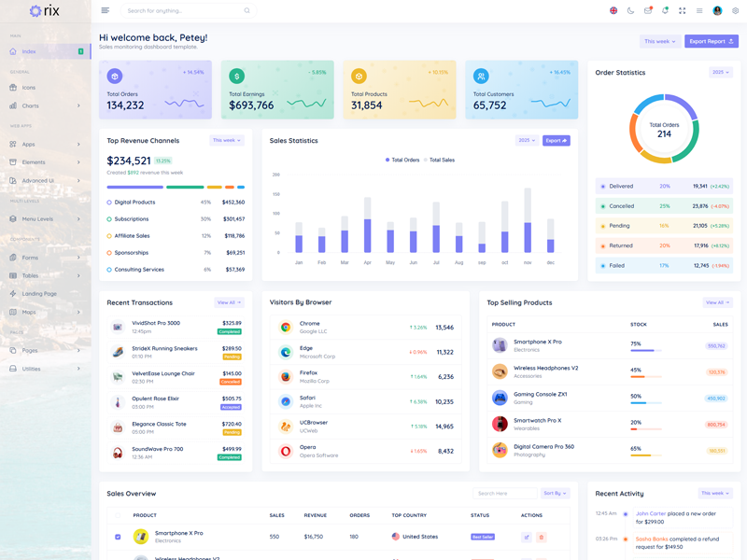Click the Search for anything field
The width and height of the screenshot is (747, 560).
tap(183, 10)
